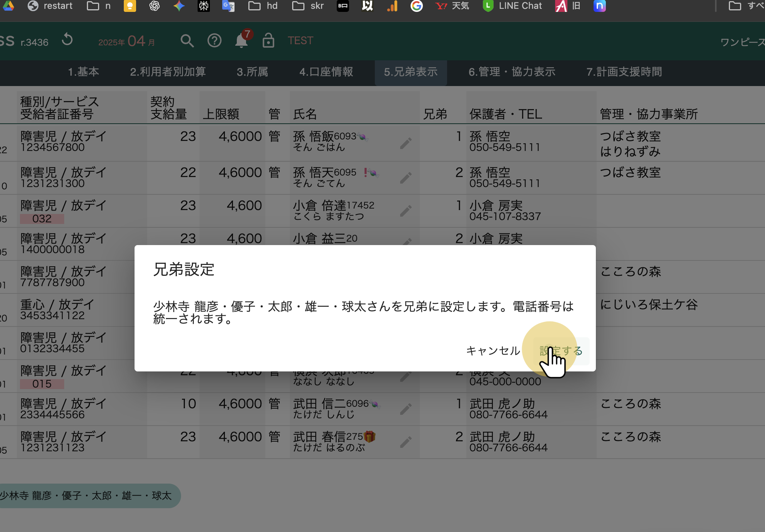This screenshot has height=532, width=765.
Task: Open the 6.管理・協力表示 tab
Action: pos(512,72)
